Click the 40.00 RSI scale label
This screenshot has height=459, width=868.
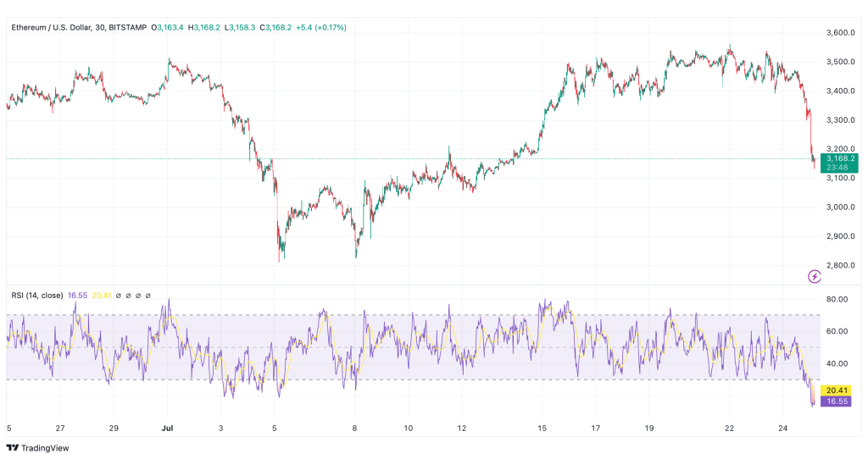click(837, 363)
